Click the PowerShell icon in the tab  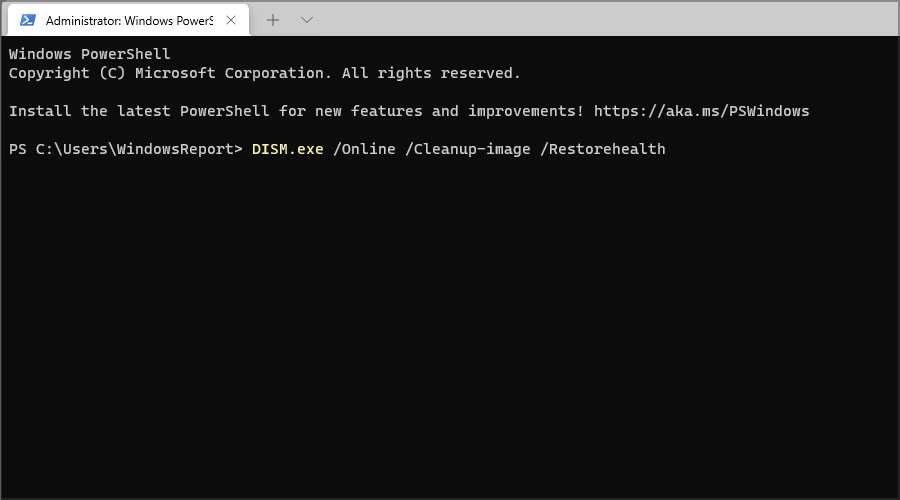tap(28, 20)
